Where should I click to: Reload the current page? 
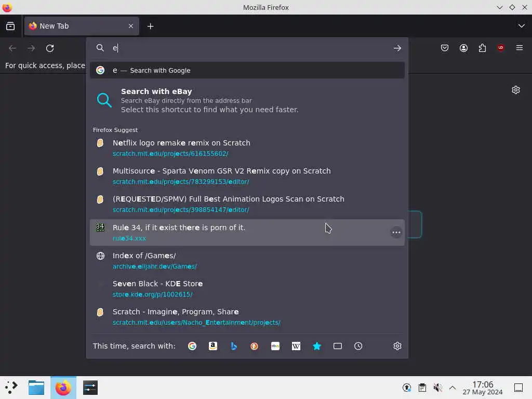pyautogui.click(x=50, y=48)
